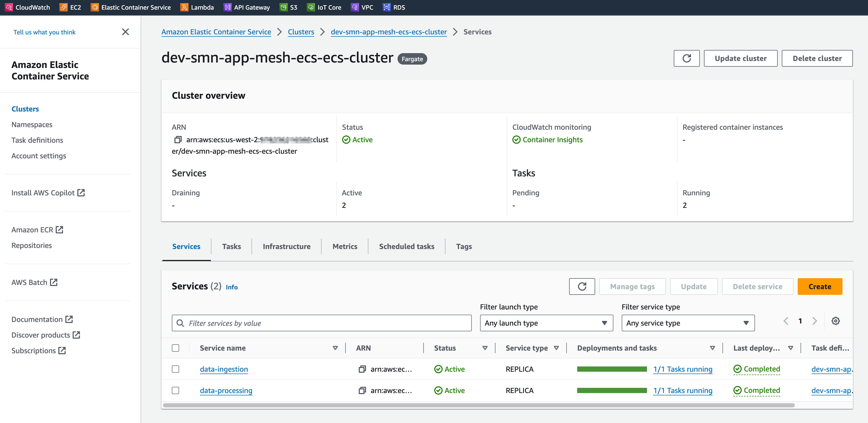This screenshot has height=423, width=868.
Task: Go to next page of services
Action: click(814, 321)
